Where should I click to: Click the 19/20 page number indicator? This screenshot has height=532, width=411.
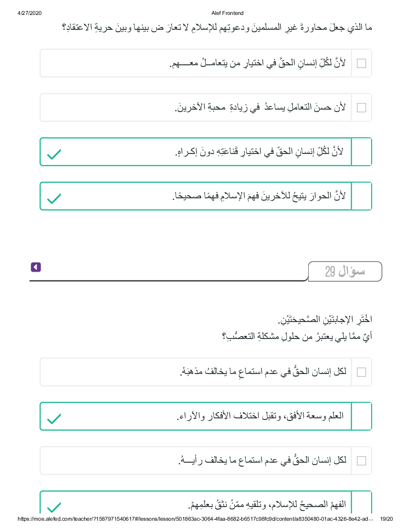pos(386,519)
